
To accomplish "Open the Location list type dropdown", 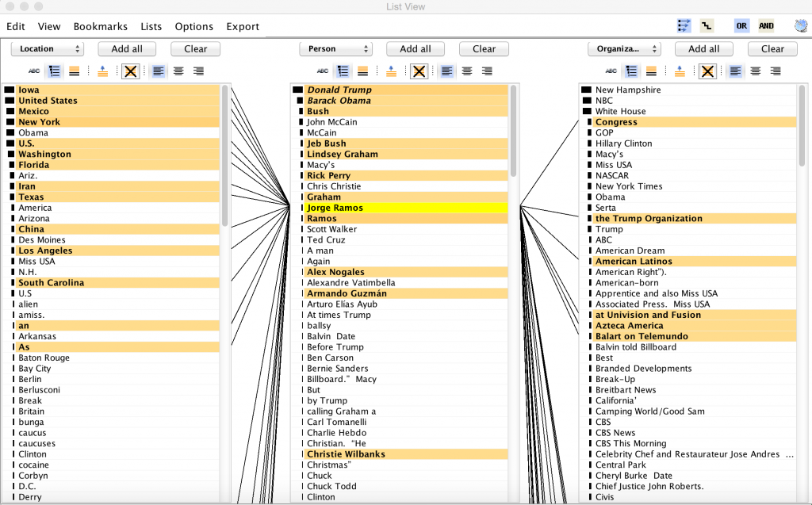I will pyautogui.click(x=47, y=48).
